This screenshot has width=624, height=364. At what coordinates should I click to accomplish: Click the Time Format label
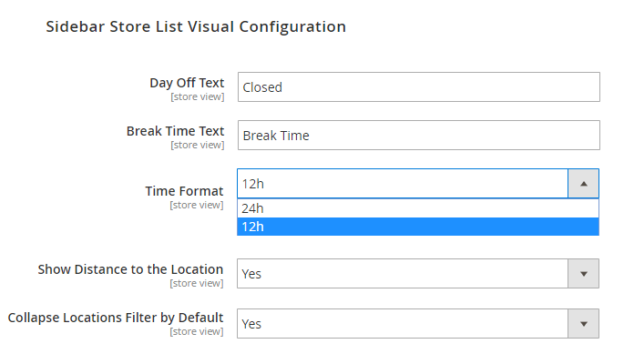184,191
